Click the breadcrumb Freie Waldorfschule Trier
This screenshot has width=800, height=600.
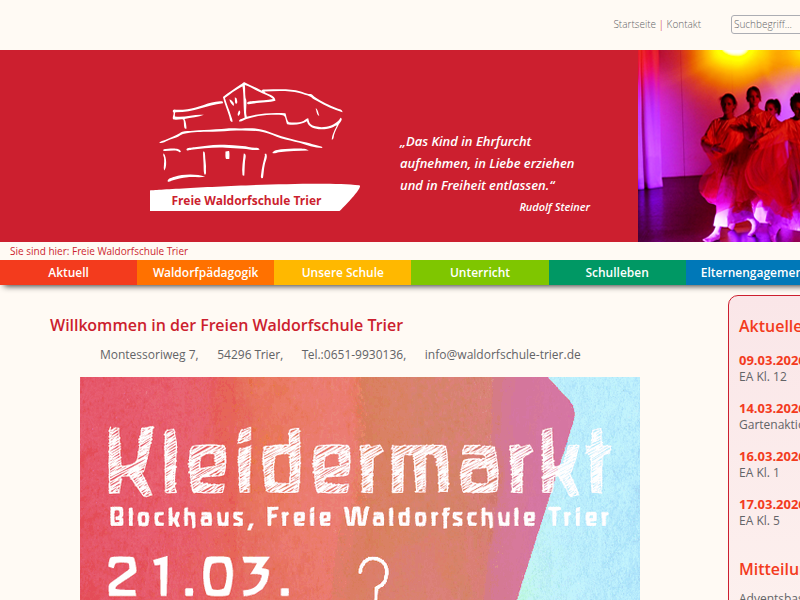(130, 251)
